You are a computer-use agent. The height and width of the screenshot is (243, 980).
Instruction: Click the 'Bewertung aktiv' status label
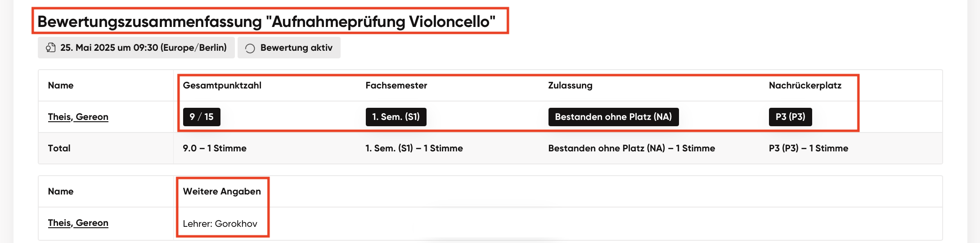coord(296,48)
